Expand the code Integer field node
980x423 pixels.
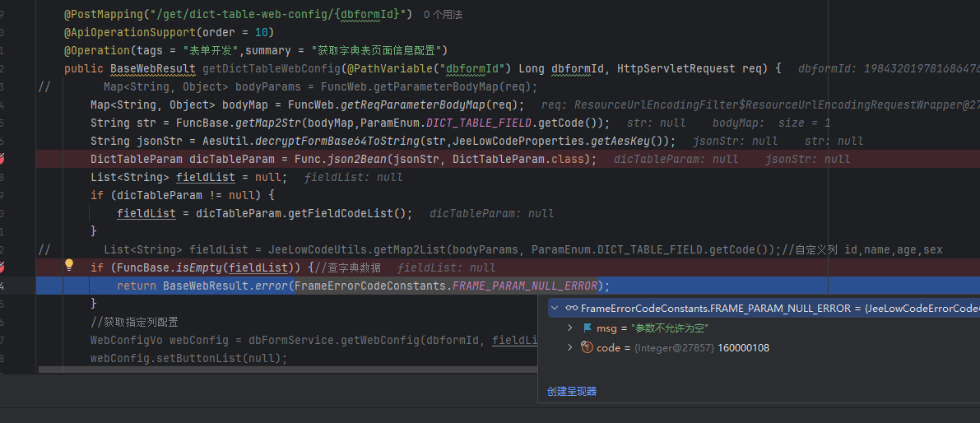570,348
